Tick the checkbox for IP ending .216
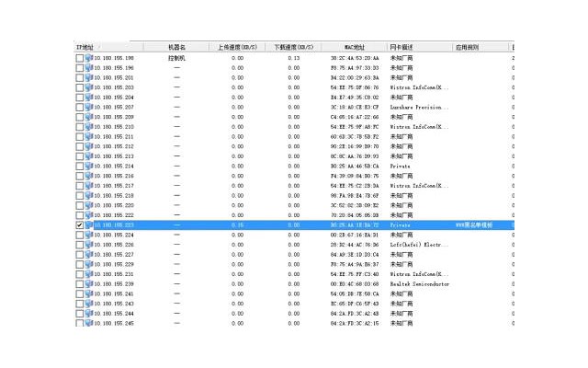The height and width of the screenshot is (368, 588). (x=80, y=176)
